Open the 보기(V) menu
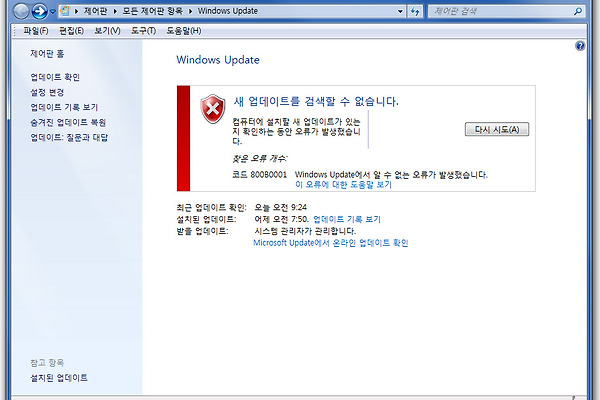600x400 pixels. [108, 31]
